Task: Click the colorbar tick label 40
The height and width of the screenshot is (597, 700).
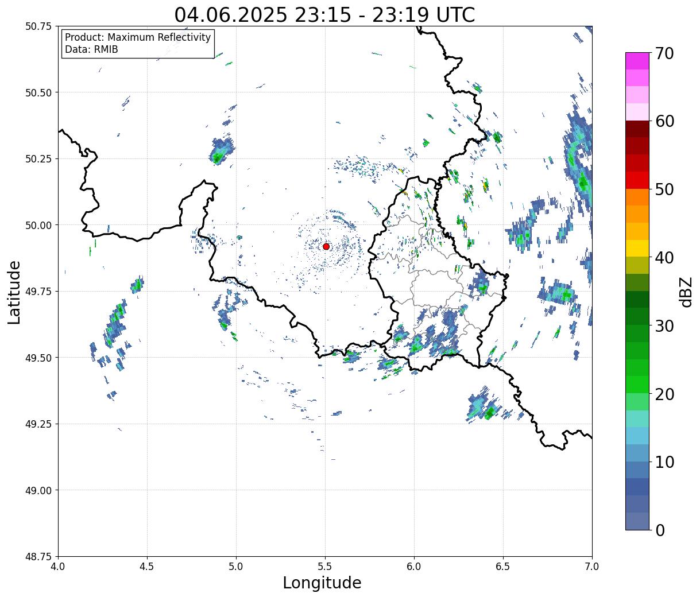Action: (x=664, y=258)
